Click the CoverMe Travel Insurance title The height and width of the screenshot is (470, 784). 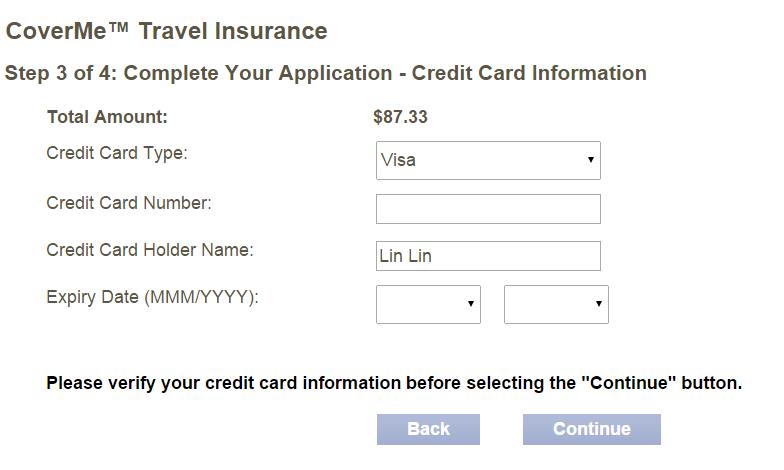(167, 31)
